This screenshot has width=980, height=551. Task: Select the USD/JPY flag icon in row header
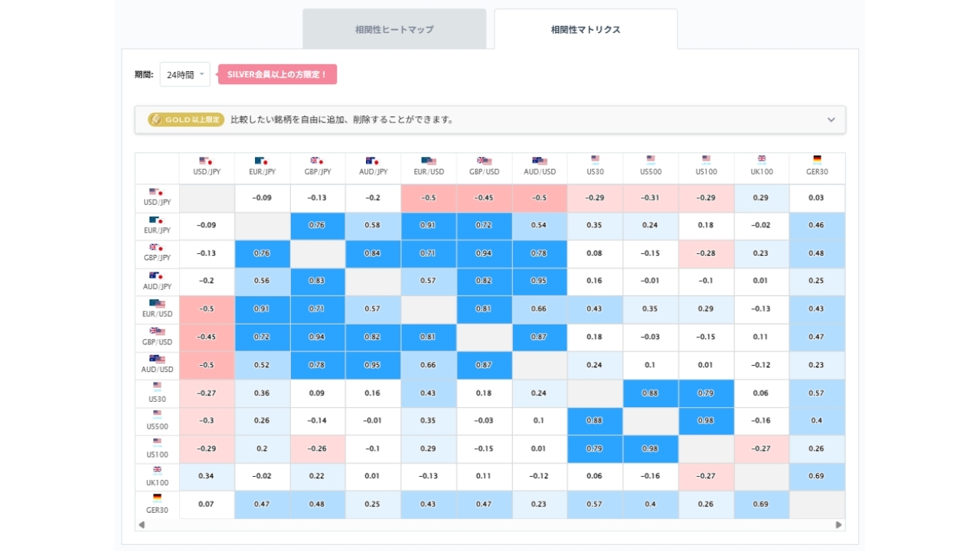click(x=155, y=192)
